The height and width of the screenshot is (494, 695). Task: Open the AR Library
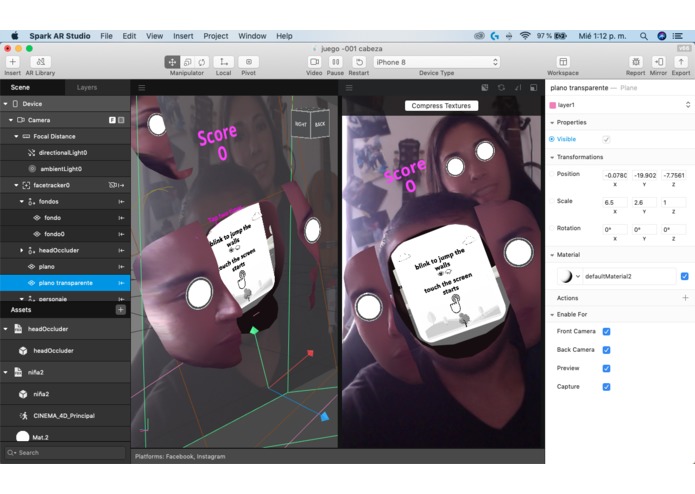(40, 62)
